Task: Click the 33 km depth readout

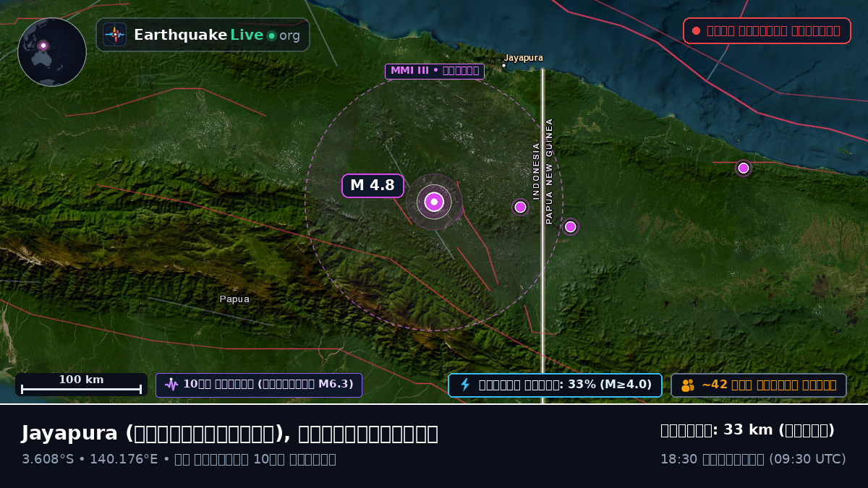Action: point(748,430)
